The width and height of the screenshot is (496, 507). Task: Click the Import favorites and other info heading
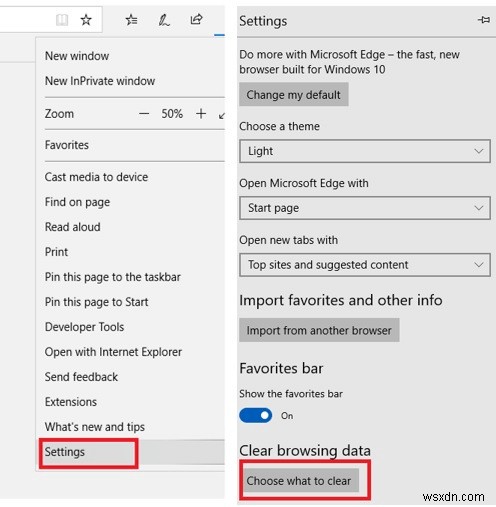point(341,300)
